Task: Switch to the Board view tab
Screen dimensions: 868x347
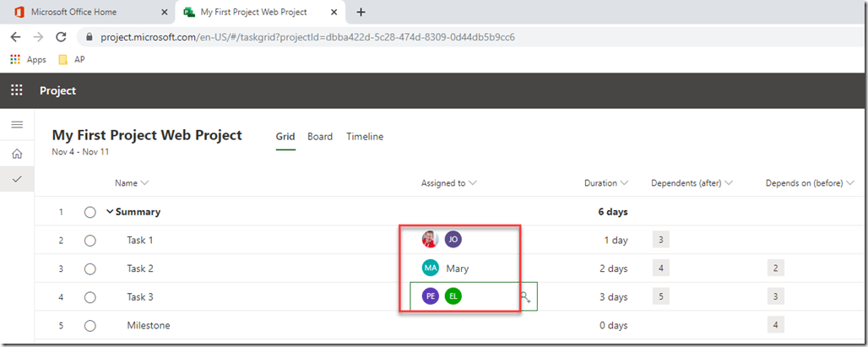Action: pyautogui.click(x=320, y=137)
